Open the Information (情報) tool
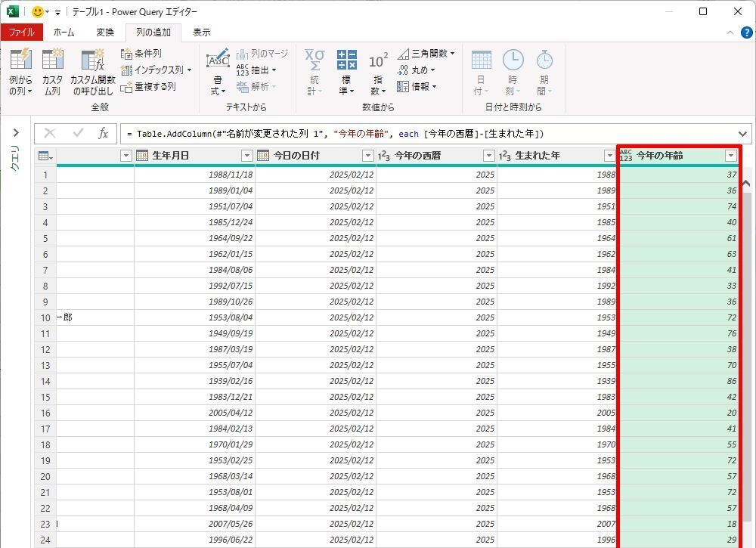Image resolution: width=756 pixels, height=548 pixels. tap(417, 87)
